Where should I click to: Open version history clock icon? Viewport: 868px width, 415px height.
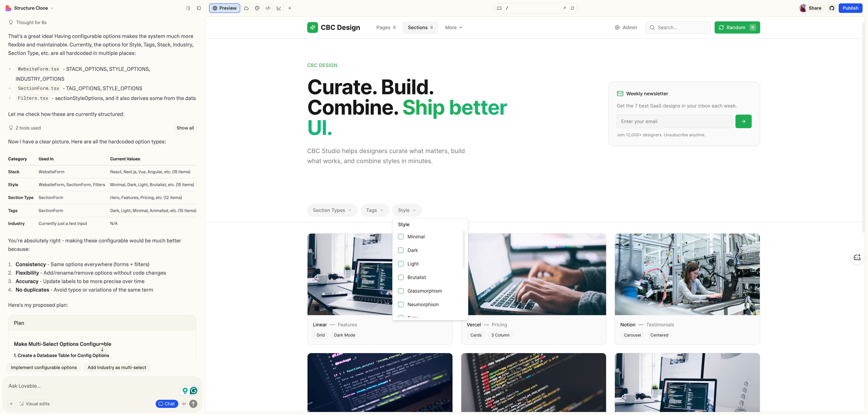[x=188, y=8]
